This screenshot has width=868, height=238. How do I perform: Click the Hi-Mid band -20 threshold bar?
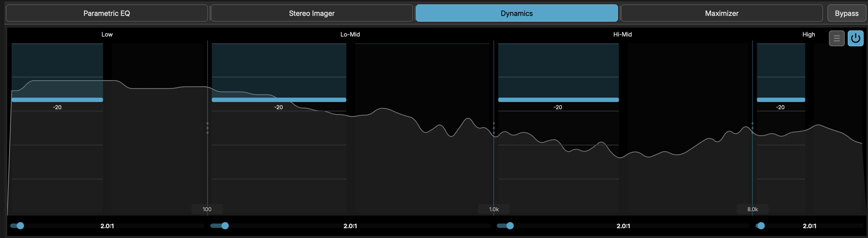(558, 100)
